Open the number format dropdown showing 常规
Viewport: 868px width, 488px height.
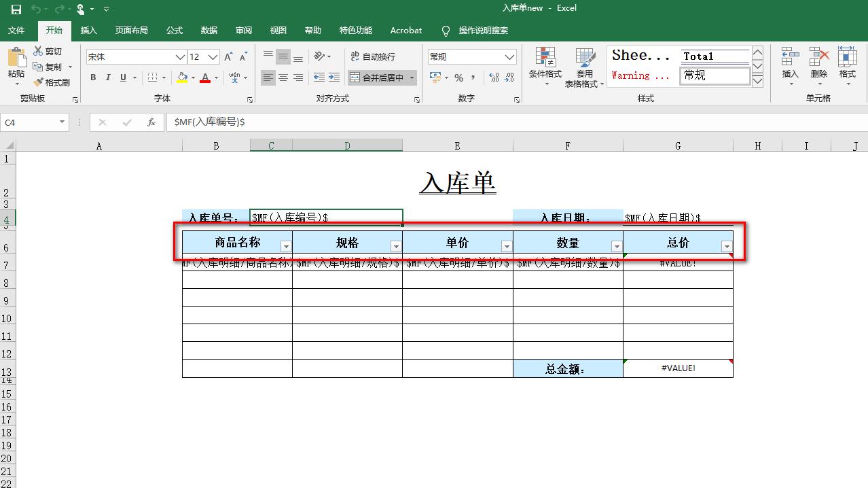[472, 56]
